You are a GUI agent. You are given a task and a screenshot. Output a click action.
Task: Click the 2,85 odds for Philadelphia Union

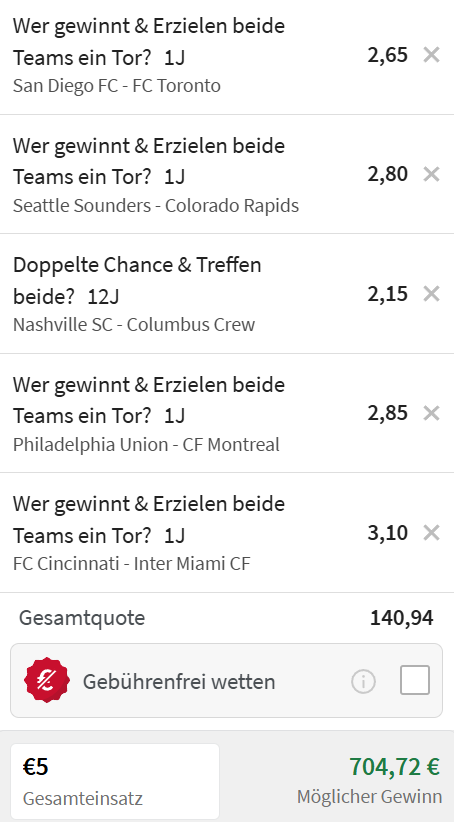(x=387, y=413)
